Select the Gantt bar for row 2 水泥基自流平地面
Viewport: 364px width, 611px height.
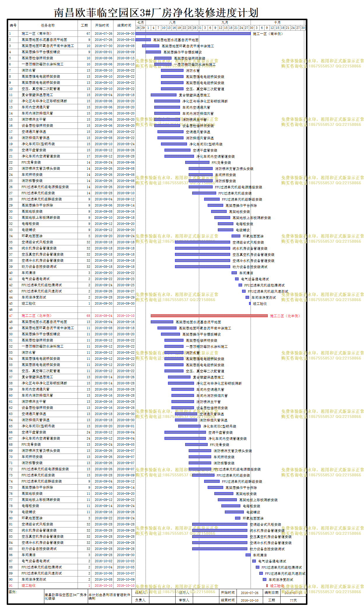click(x=143, y=40)
